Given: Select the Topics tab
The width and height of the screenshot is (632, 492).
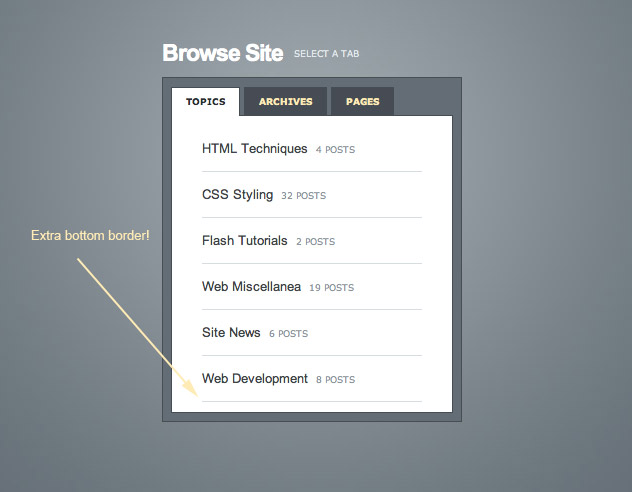Looking at the screenshot, I should 206,102.
